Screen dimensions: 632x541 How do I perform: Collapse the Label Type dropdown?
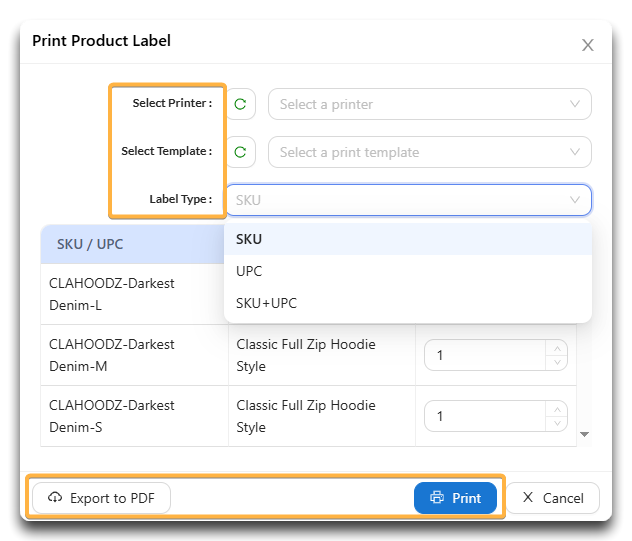coord(408,200)
